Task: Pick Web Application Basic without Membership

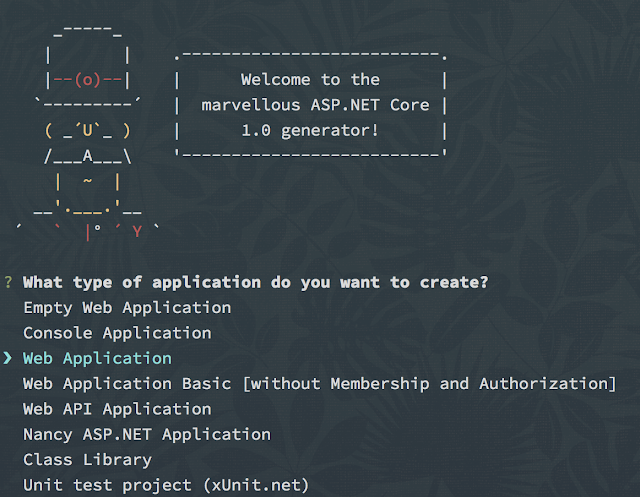Action: pyautogui.click(x=320, y=384)
